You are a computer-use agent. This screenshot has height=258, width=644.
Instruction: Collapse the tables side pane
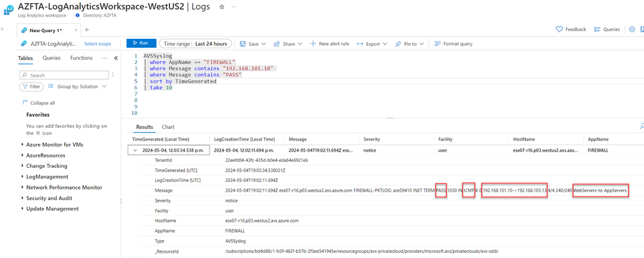(x=116, y=58)
